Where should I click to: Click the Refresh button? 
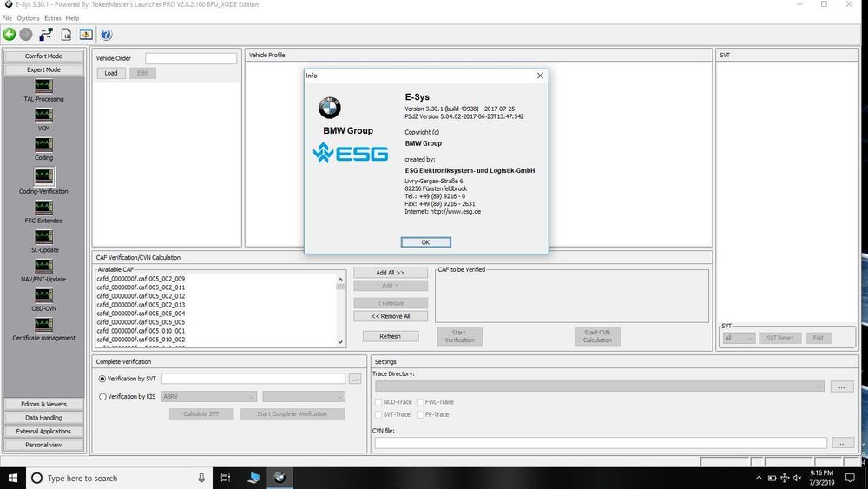coord(391,336)
